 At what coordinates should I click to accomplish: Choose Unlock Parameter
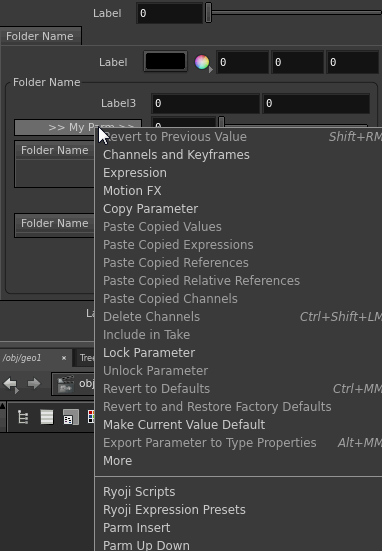[239, 370]
